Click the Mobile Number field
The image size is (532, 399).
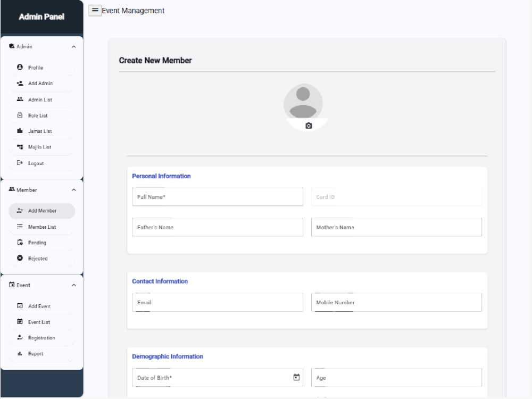coord(396,302)
